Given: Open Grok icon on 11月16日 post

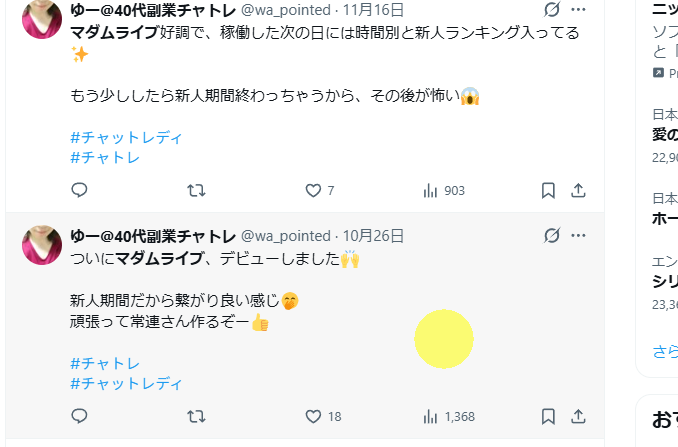Looking at the screenshot, I should pos(551,10).
